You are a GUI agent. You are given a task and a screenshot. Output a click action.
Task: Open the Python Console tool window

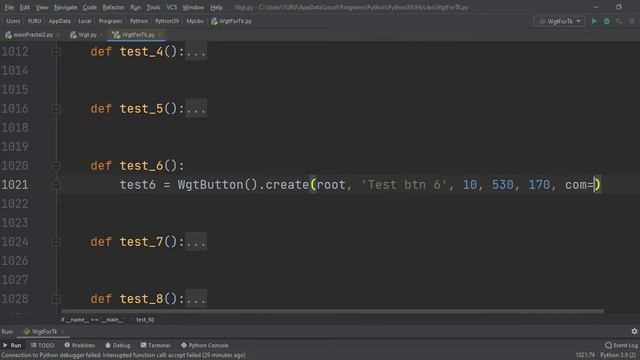coord(204,345)
